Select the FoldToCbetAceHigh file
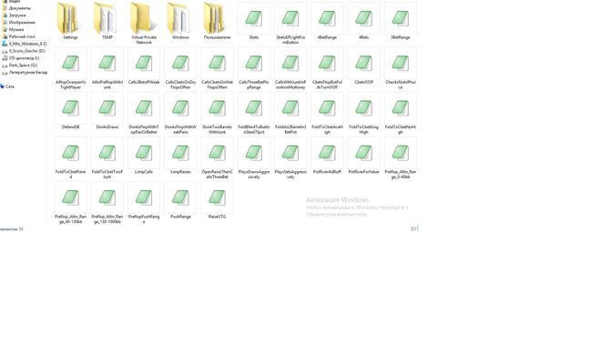 327,113
